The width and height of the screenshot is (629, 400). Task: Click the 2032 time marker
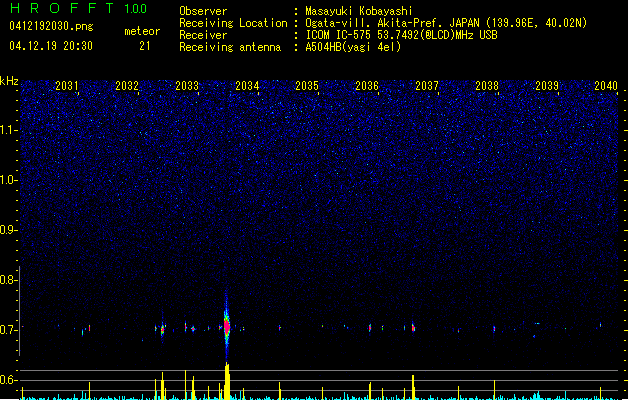pyautogui.click(x=127, y=86)
